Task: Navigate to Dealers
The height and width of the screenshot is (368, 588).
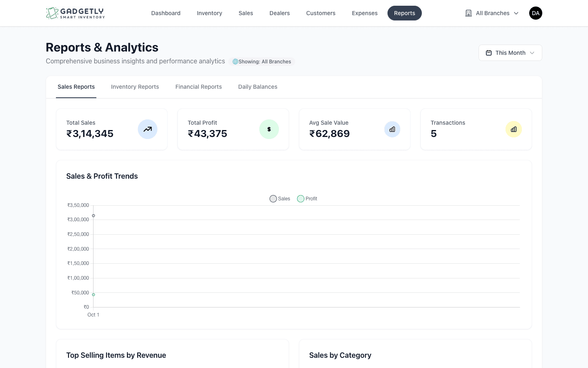Action: click(280, 13)
